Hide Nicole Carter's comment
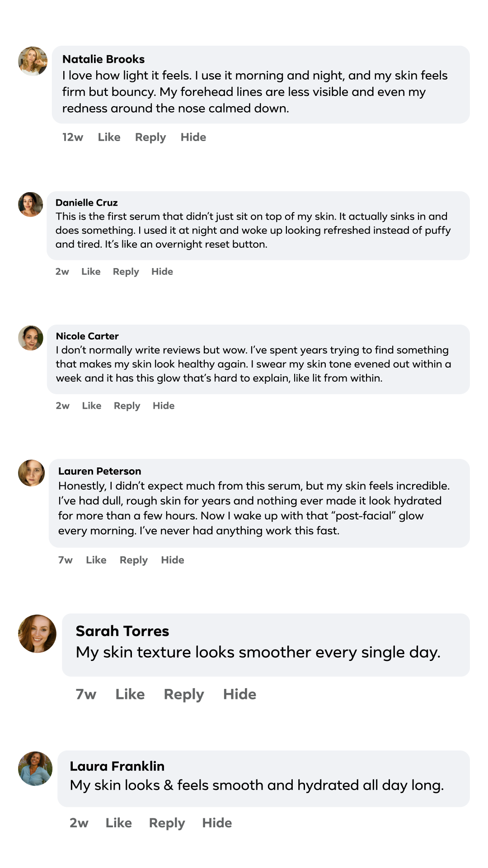Viewport: 488px width, 868px height. 164,406
